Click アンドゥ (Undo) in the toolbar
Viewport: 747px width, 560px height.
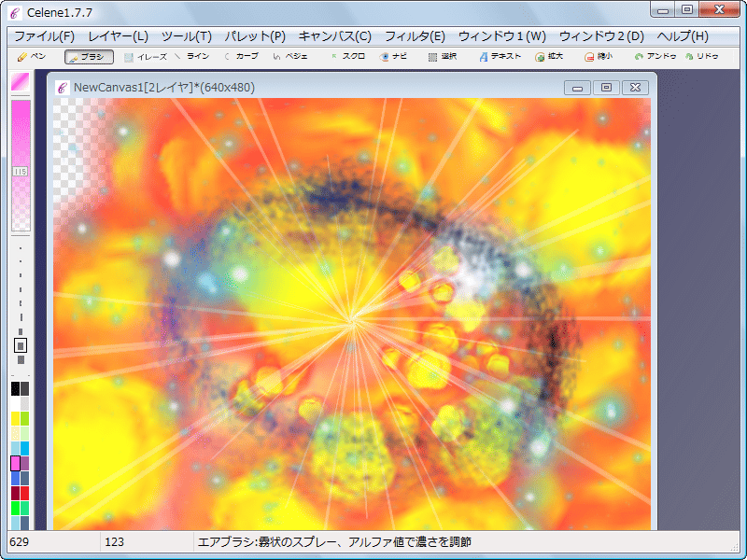pos(655,57)
